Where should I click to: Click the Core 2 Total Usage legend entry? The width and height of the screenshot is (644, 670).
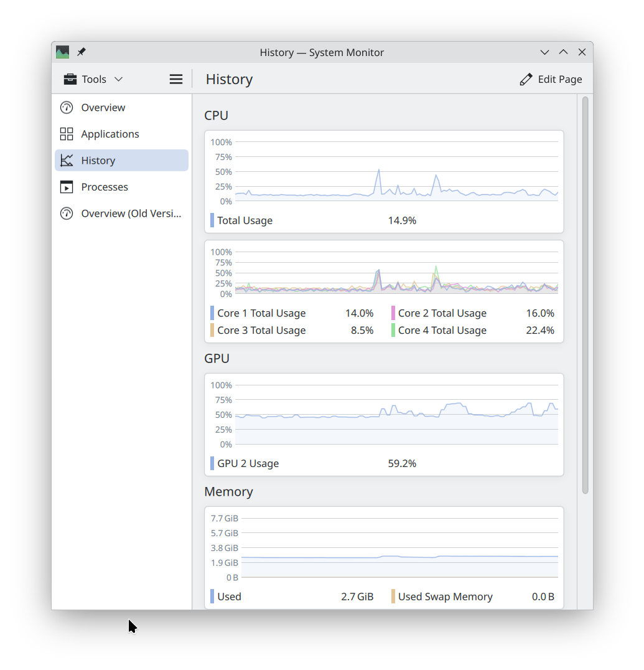(x=442, y=313)
